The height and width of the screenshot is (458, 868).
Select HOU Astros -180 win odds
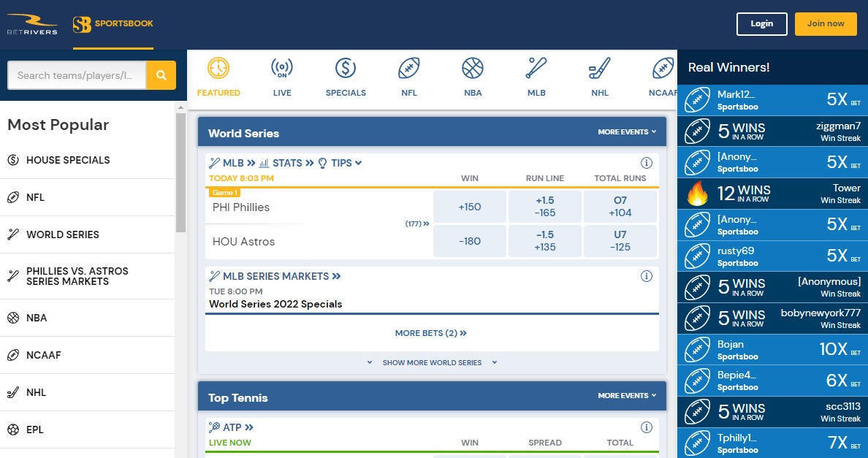click(470, 241)
